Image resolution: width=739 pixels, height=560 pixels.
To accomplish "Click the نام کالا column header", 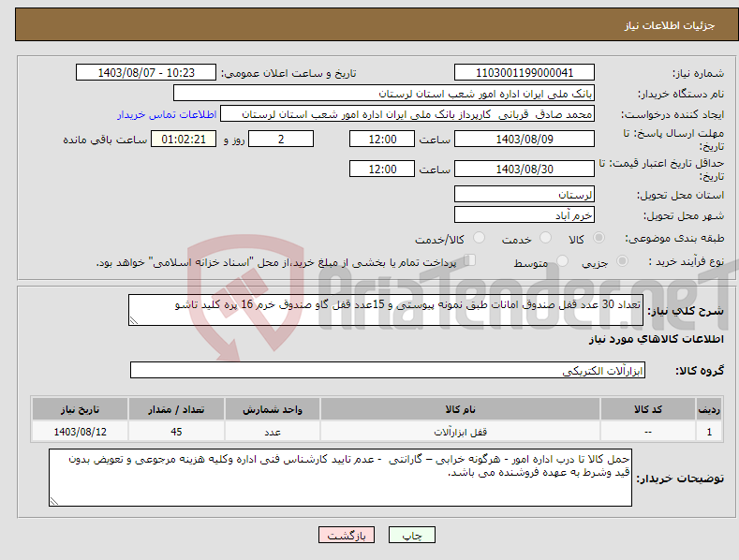I will [x=460, y=409].
